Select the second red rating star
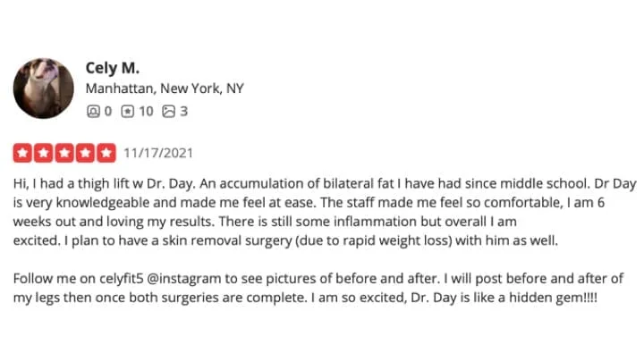This screenshot has width=644, height=362. [x=44, y=153]
